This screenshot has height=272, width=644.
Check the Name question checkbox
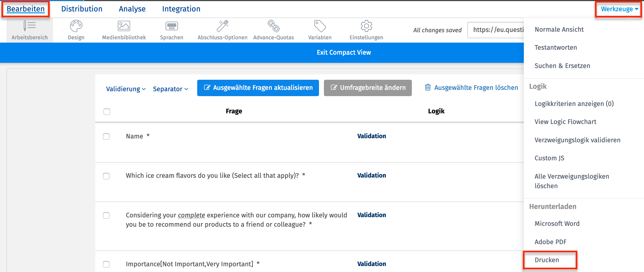click(x=106, y=137)
